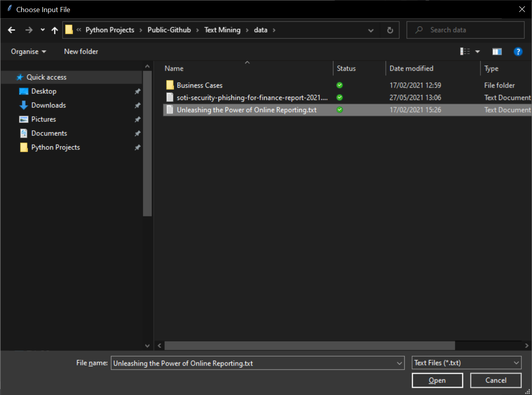The width and height of the screenshot is (532, 395).
Task: Click New folder in the toolbar
Action: click(81, 51)
